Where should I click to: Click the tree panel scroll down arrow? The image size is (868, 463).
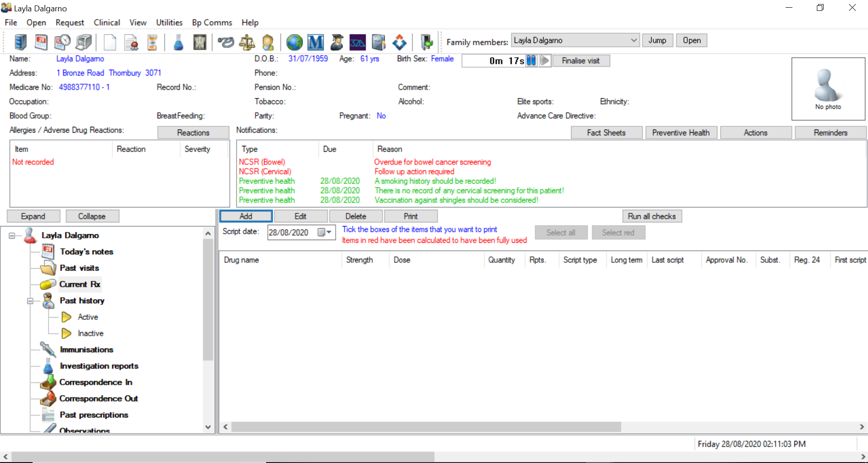point(208,427)
